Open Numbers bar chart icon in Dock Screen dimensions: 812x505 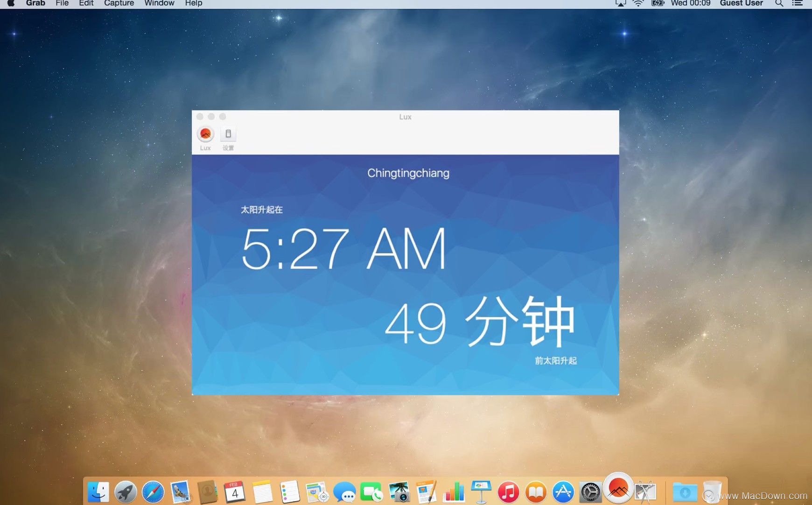[x=454, y=492]
